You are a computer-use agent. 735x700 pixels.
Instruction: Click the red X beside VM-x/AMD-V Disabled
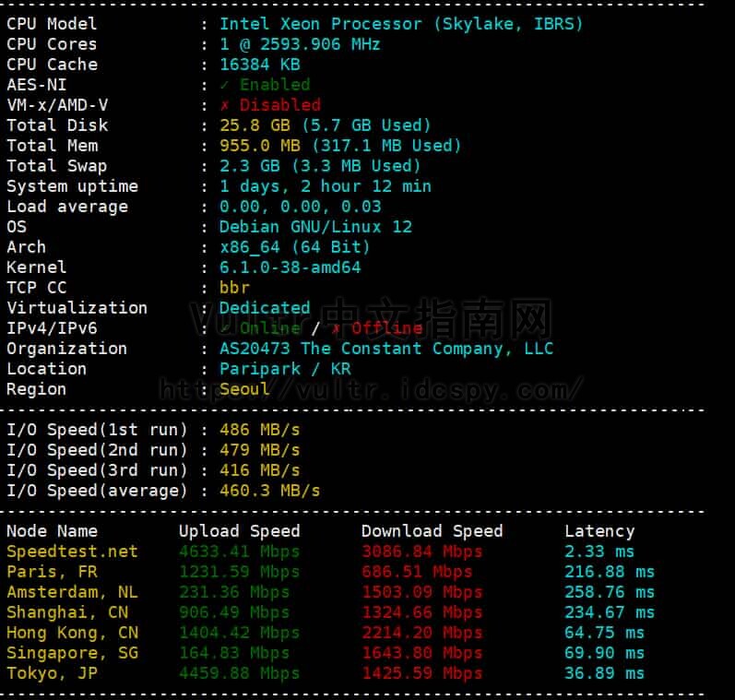click(x=224, y=105)
